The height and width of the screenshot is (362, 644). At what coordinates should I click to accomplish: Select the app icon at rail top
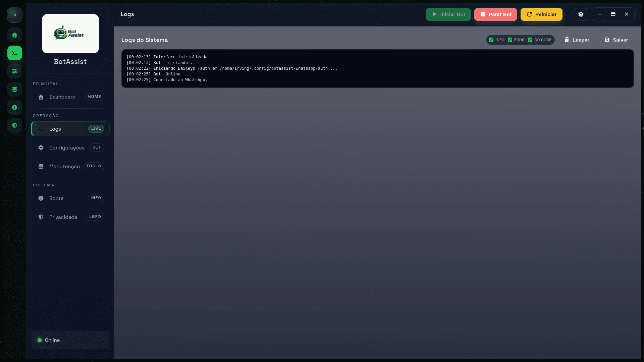coord(14,15)
